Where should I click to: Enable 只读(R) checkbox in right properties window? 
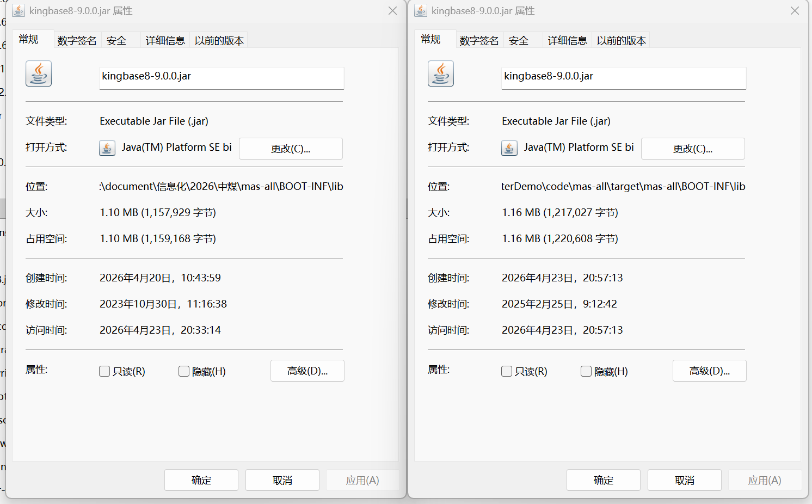tap(507, 371)
